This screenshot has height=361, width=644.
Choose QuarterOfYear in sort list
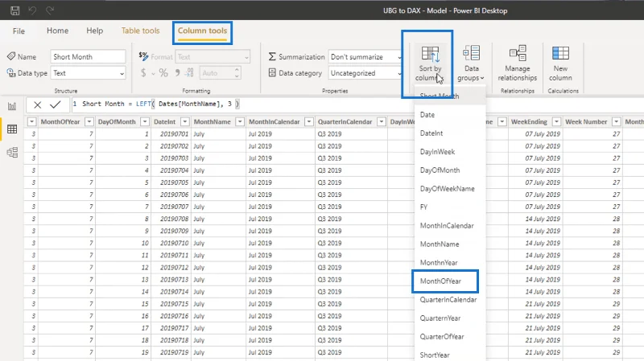click(x=450, y=336)
